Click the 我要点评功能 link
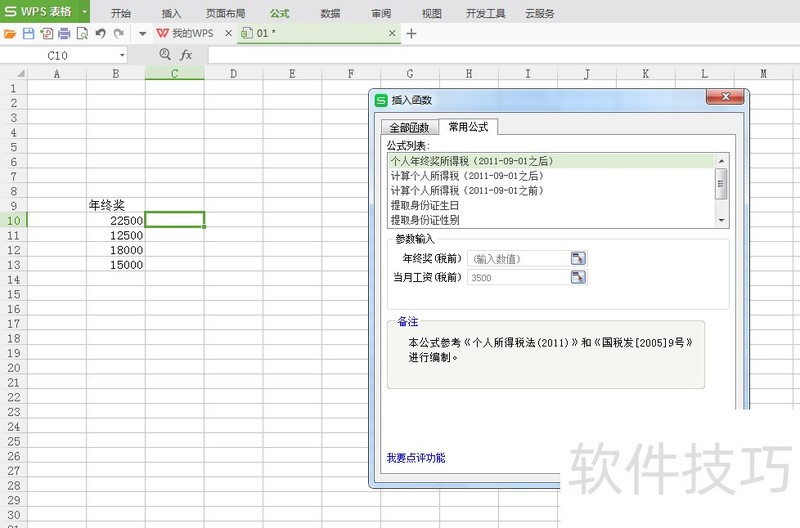 tap(416, 458)
